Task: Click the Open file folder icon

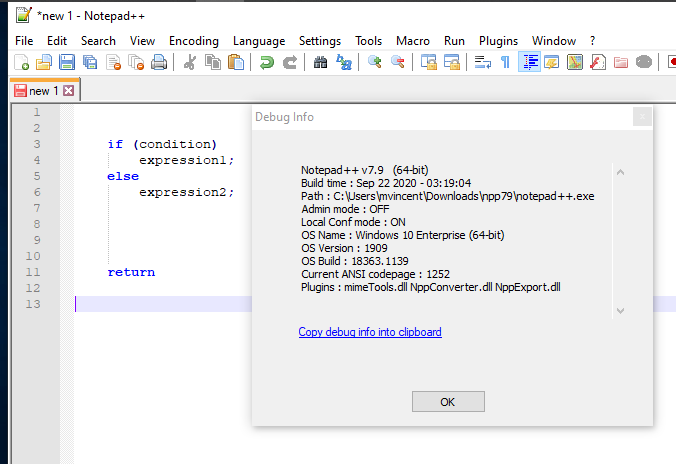Action: click(43, 62)
